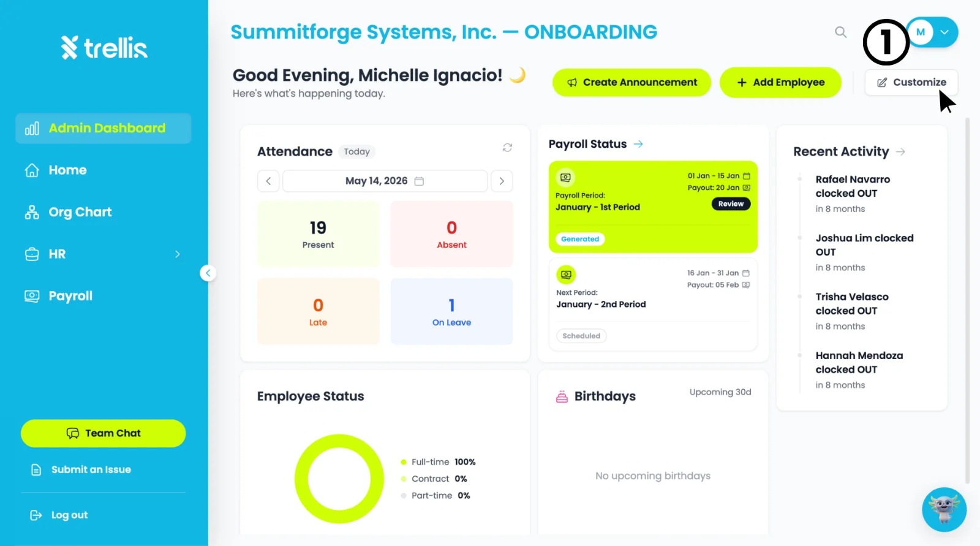This screenshot has width=980, height=546.
Task: Open the mascot chat assistant bubble
Action: 944,509
